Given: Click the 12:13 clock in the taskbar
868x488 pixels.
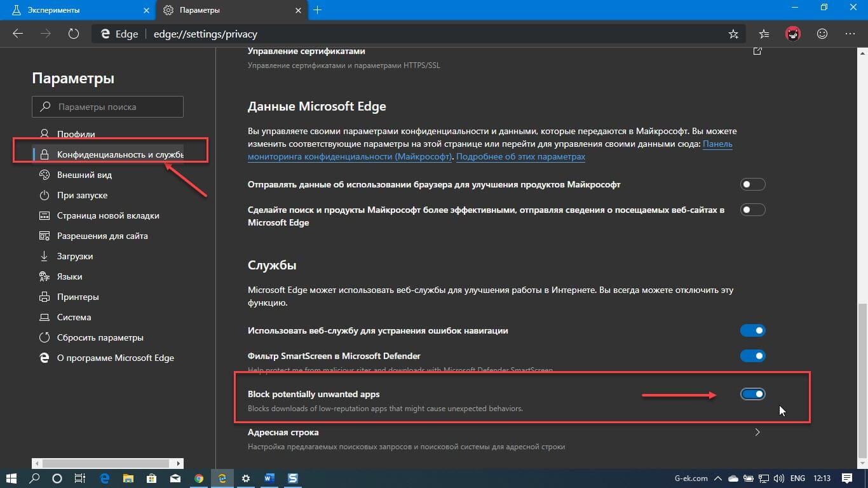Looking at the screenshot, I should (822, 478).
